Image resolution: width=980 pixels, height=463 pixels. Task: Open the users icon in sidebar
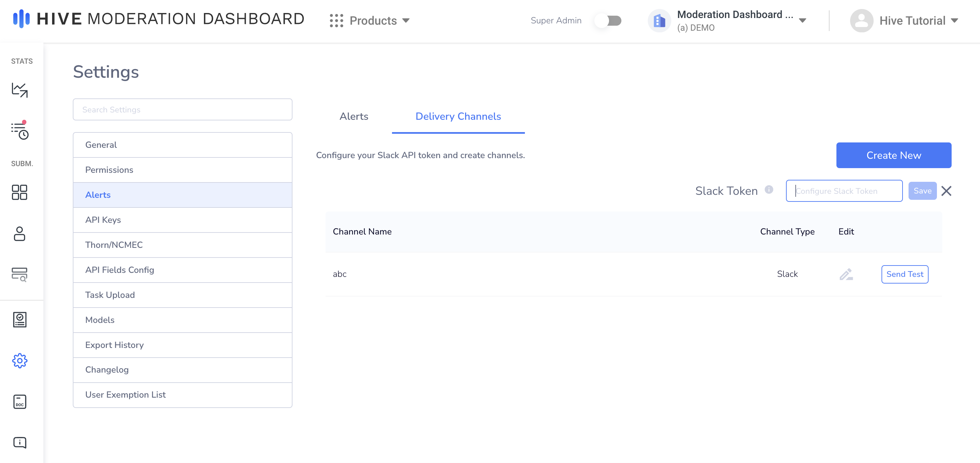19,234
